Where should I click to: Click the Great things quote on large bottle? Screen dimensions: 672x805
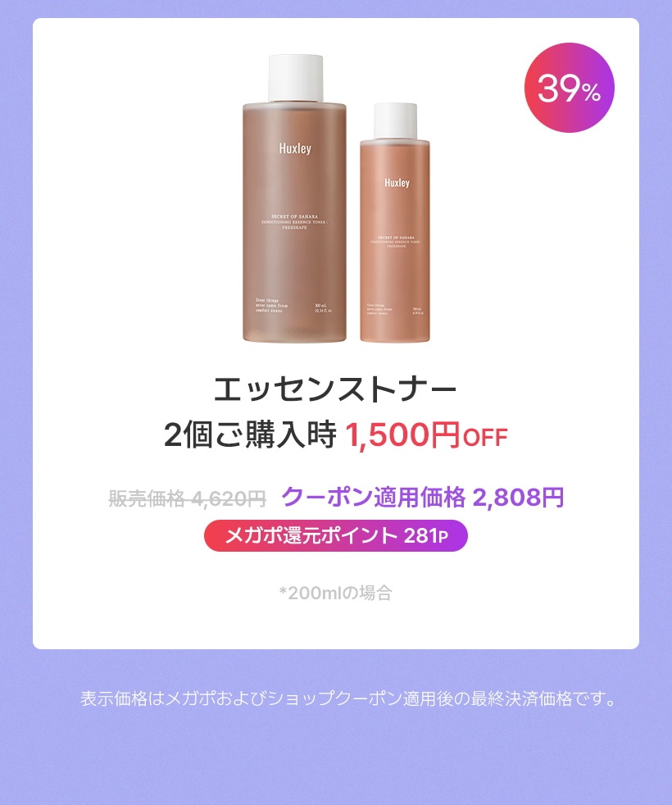(271, 306)
